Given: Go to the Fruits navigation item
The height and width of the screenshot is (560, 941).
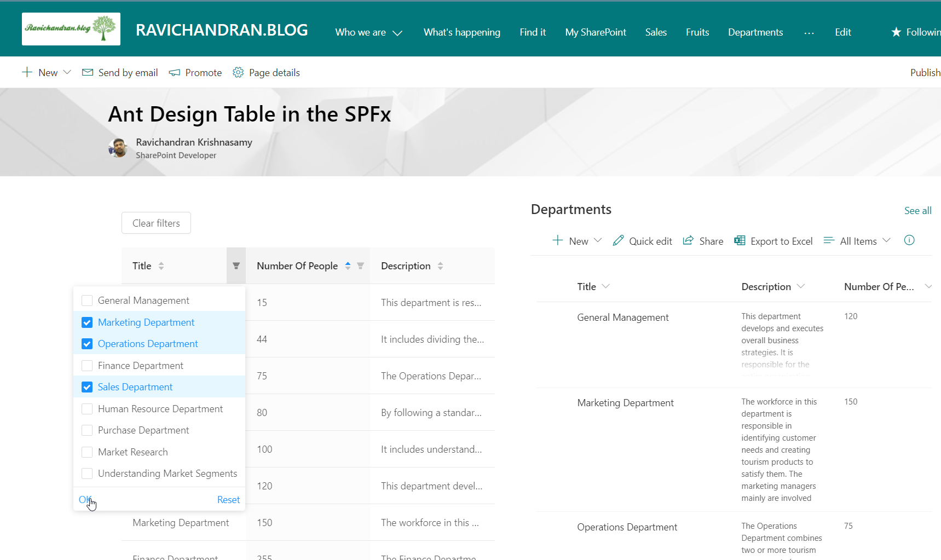Looking at the screenshot, I should tap(697, 32).
